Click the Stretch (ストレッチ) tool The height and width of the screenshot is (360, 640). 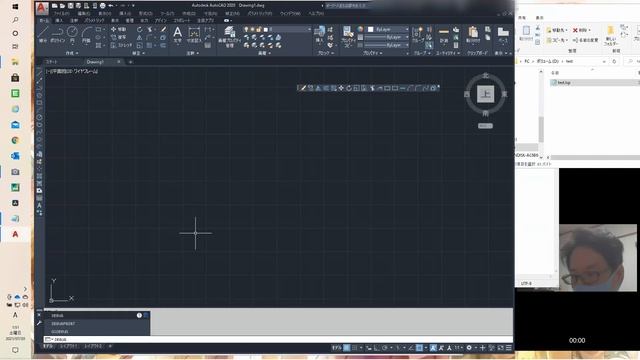click(122, 45)
